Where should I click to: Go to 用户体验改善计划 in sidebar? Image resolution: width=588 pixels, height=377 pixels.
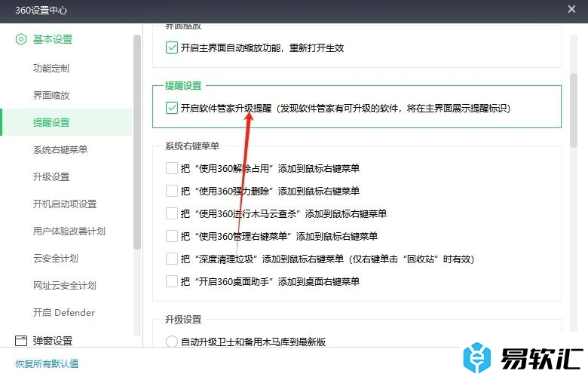point(69,231)
